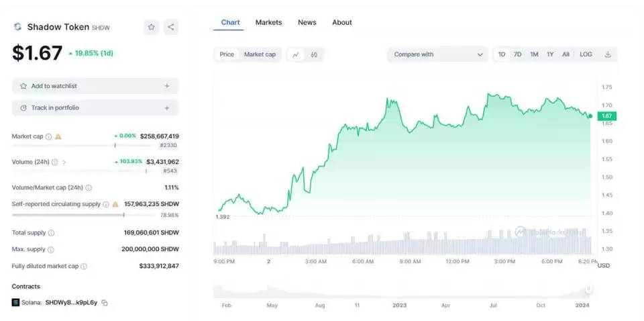
Task: Toggle chart to Market cap
Action: 260,54
